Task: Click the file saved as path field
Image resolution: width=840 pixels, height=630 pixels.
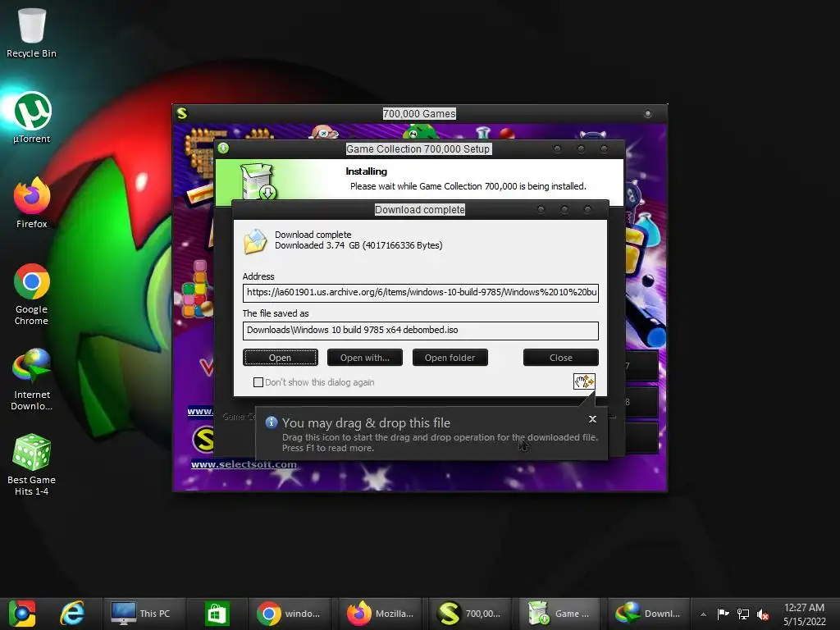Action: pos(421,330)
